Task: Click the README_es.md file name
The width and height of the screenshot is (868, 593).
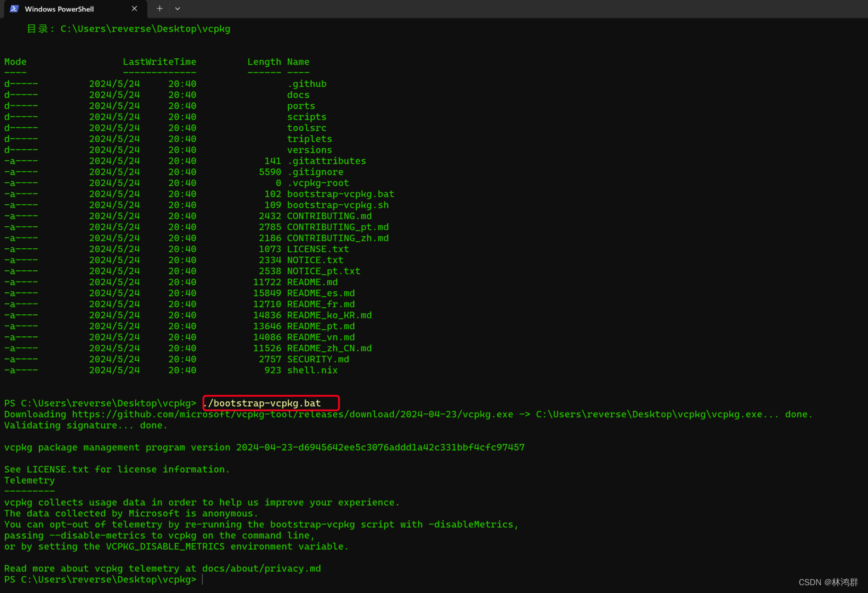Action: coord(321,293)
